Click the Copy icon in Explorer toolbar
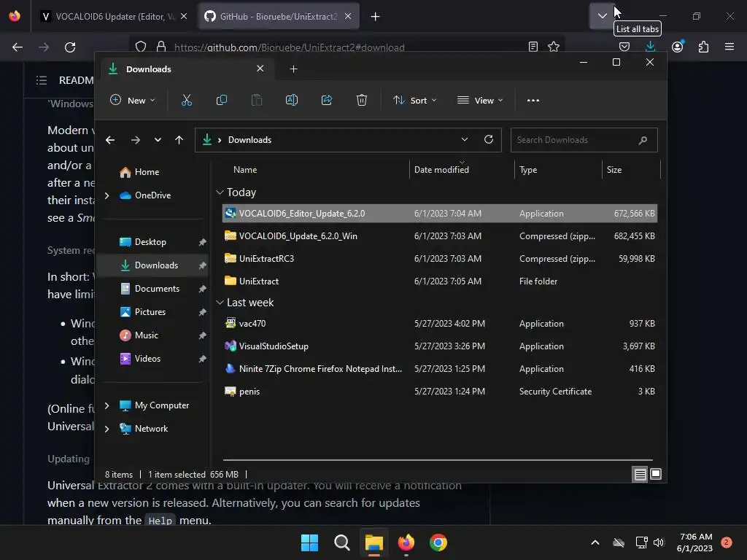The width and height of the screenshot is (747, 560). [x=222, y=100]
